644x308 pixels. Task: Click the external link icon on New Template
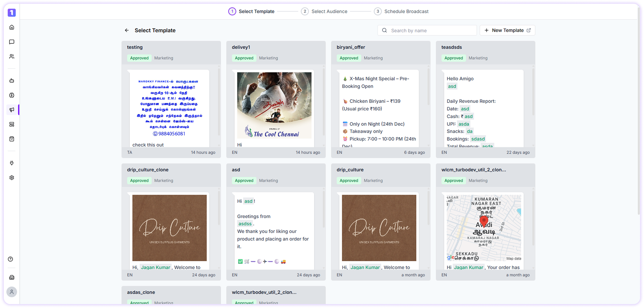(x=529, y=30)
